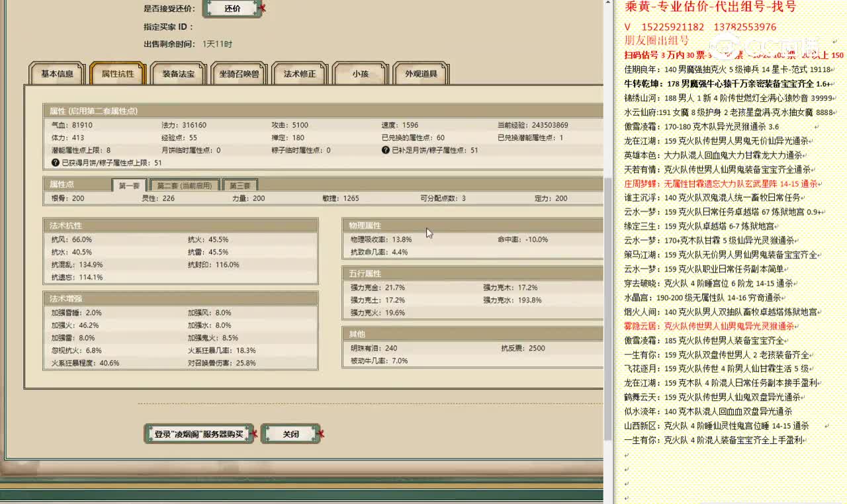Click the document heading 乘黄-专业估价-代出组号-找号
Screen dimensions: 847x504
pos(710,7)
